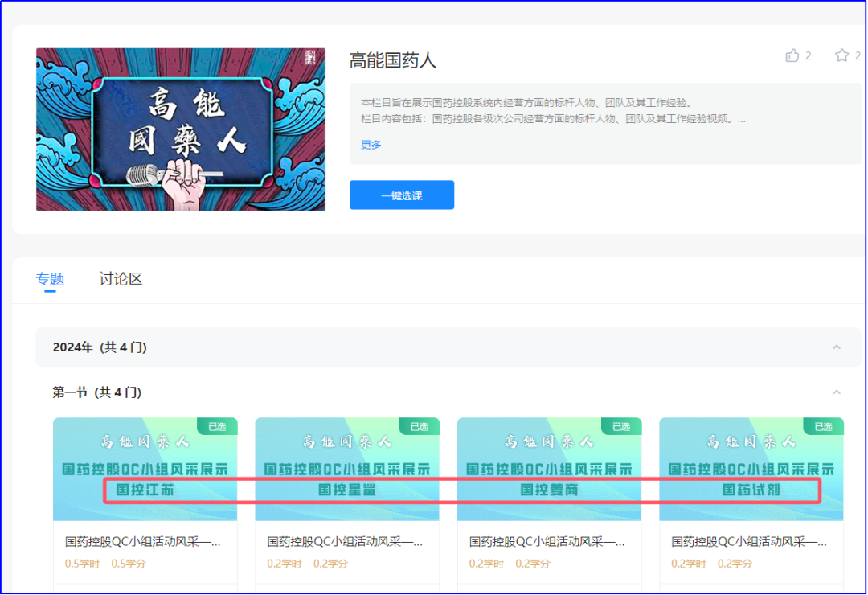Switch to the 讨论区 tab
Screen dimensions: 868x595
click(x=121, y=279)
